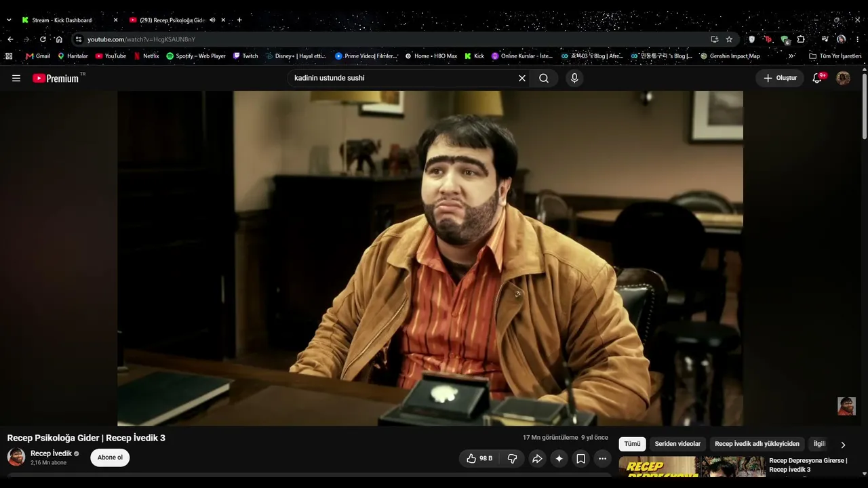Go to the browser home page
The height and width of the screenshot is (488, 868).
(59, 39)
